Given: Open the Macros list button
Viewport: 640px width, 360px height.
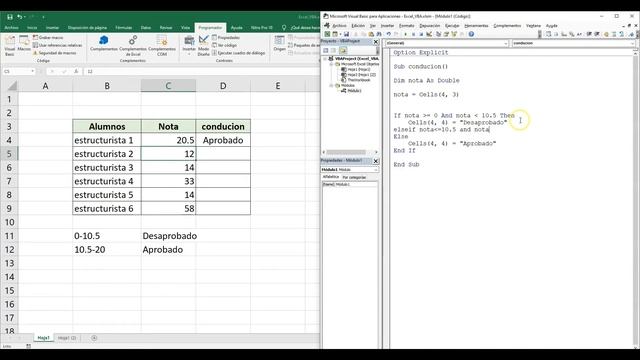Looking at the screenshot, I should tap(24, 44).
